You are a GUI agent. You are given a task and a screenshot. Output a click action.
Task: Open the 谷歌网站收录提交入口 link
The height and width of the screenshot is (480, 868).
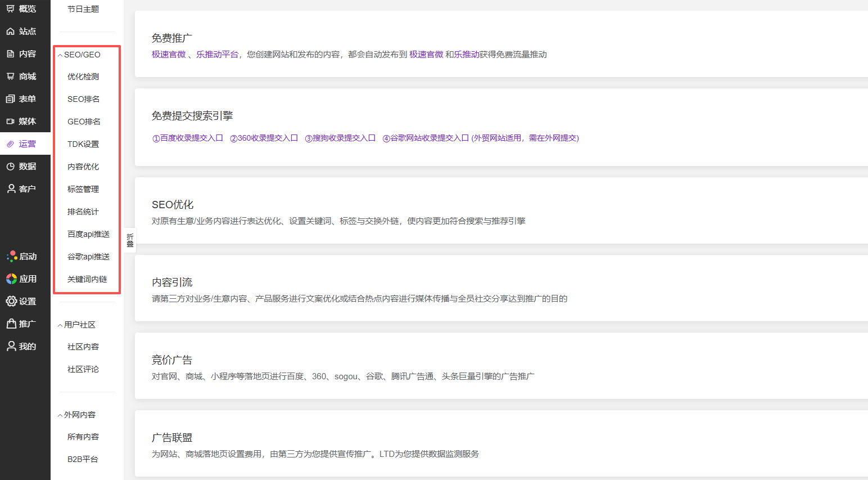coord(426,138)
